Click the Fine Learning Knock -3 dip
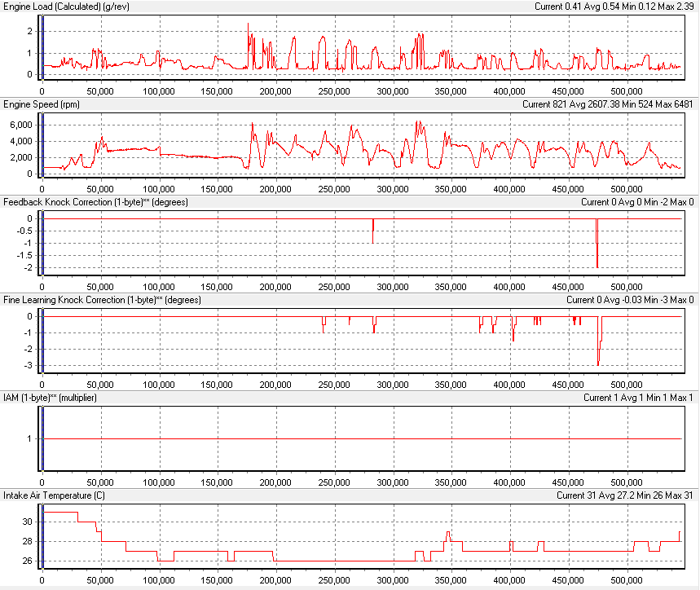The height and width of the screenshot is (590, 700). tap(598, 363)
